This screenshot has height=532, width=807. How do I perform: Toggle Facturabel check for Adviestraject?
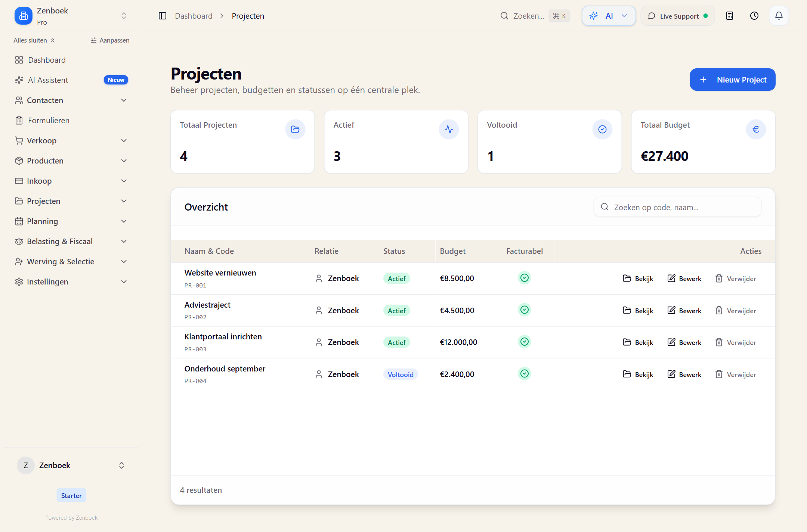[525, 310]
